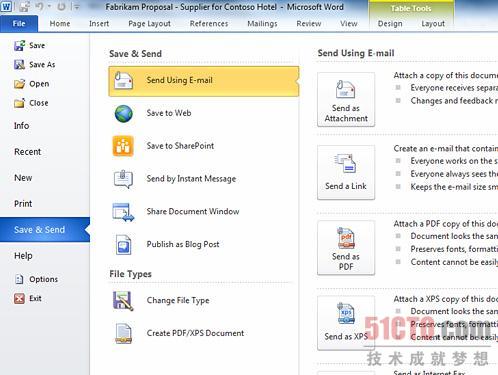This screenshot has height=375, width=498.
Task: Choose Close in the Backstage sidebar
Action: [31, 103]
